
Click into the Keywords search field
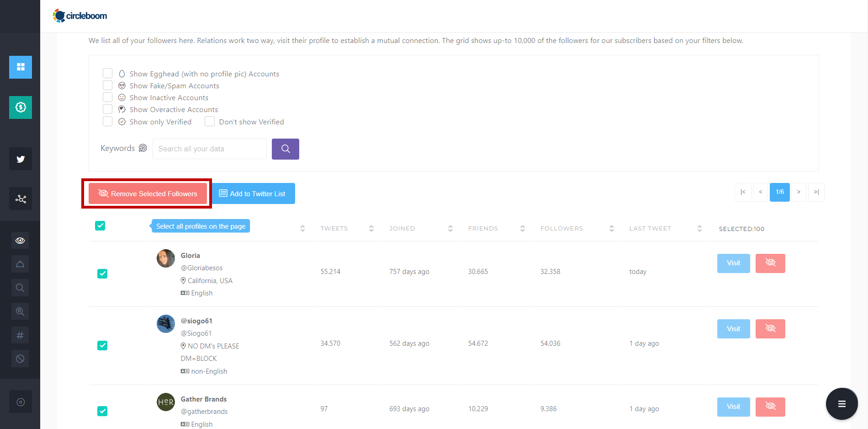[210, 149]
